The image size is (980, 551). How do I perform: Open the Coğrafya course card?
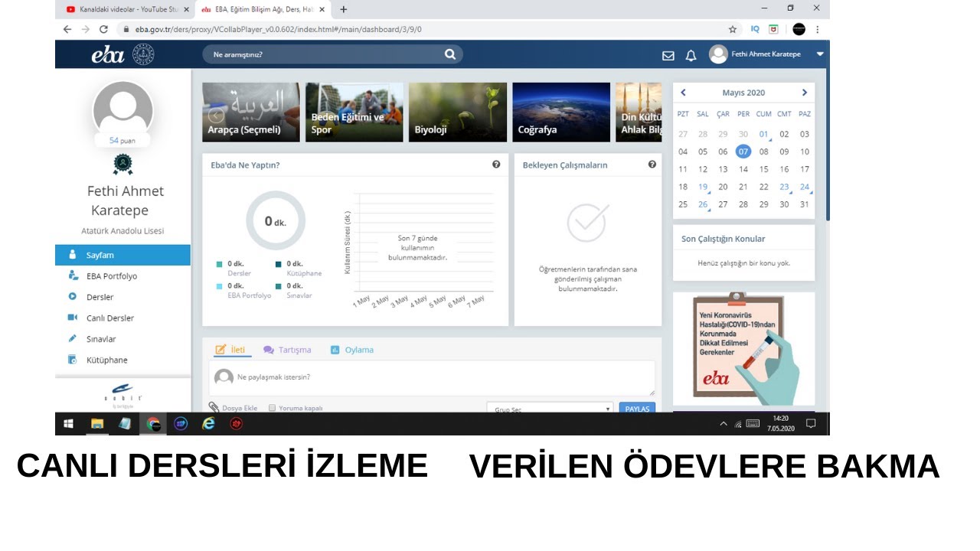coord(561,112)
